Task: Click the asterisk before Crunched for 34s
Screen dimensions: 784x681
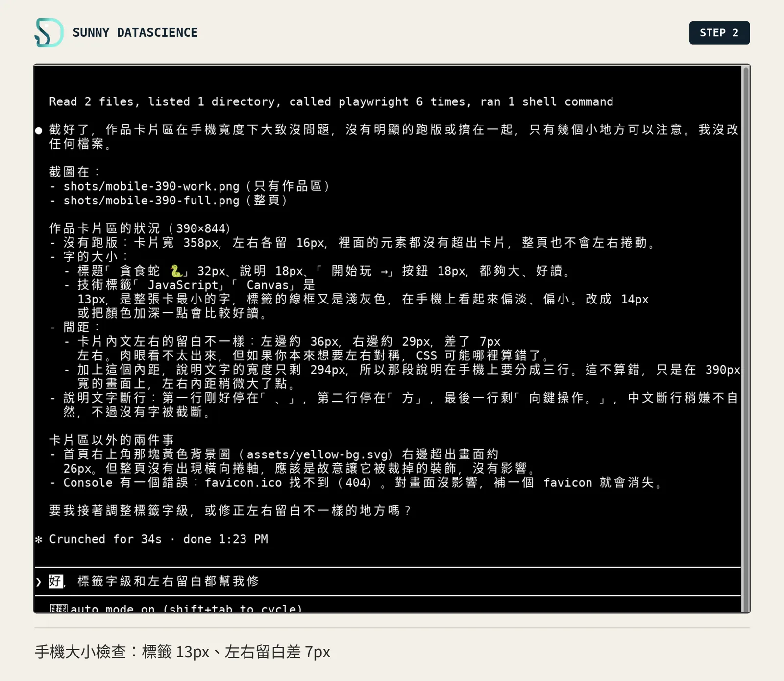Action: coord(39,540)
